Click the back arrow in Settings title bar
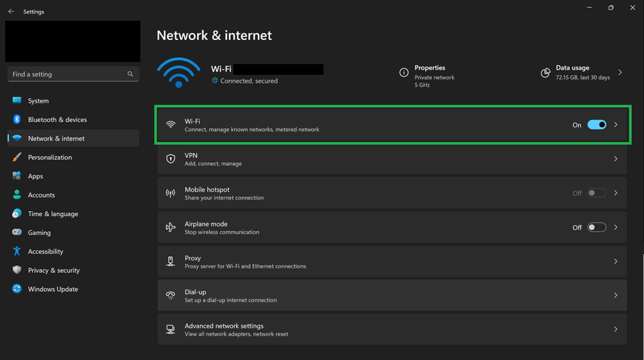644x360 pixels. click(11, 12)
